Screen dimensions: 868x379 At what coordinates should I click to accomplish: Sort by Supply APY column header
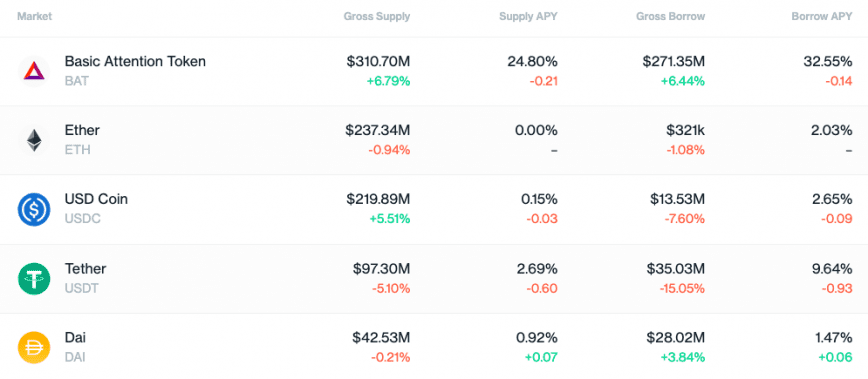pyautogui.click(x=528, y=17)
